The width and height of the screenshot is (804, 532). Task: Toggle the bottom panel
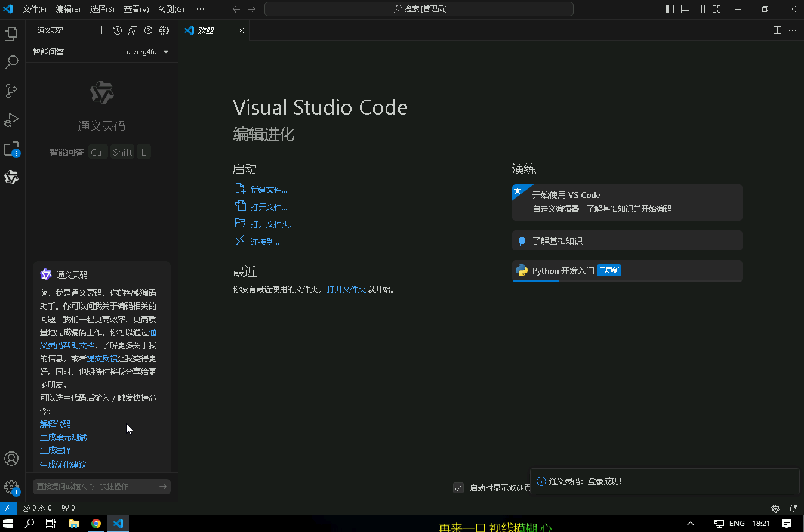(x=685, y=9)
